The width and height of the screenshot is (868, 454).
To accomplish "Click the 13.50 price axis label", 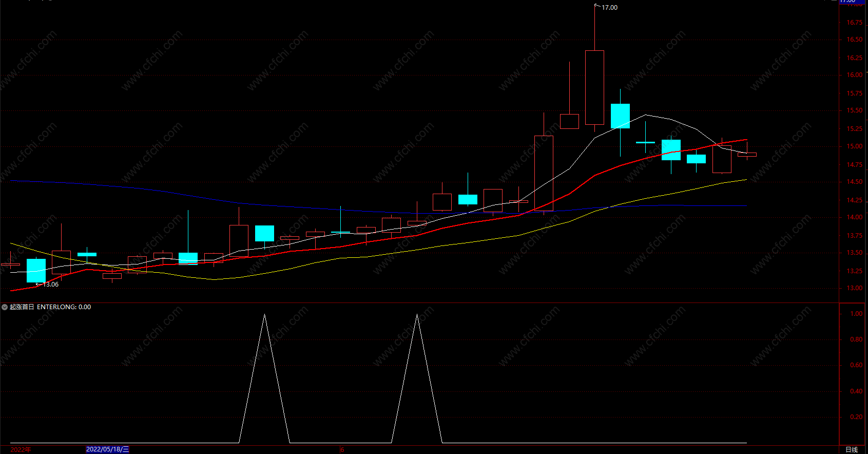I will (x=854, y=253).
